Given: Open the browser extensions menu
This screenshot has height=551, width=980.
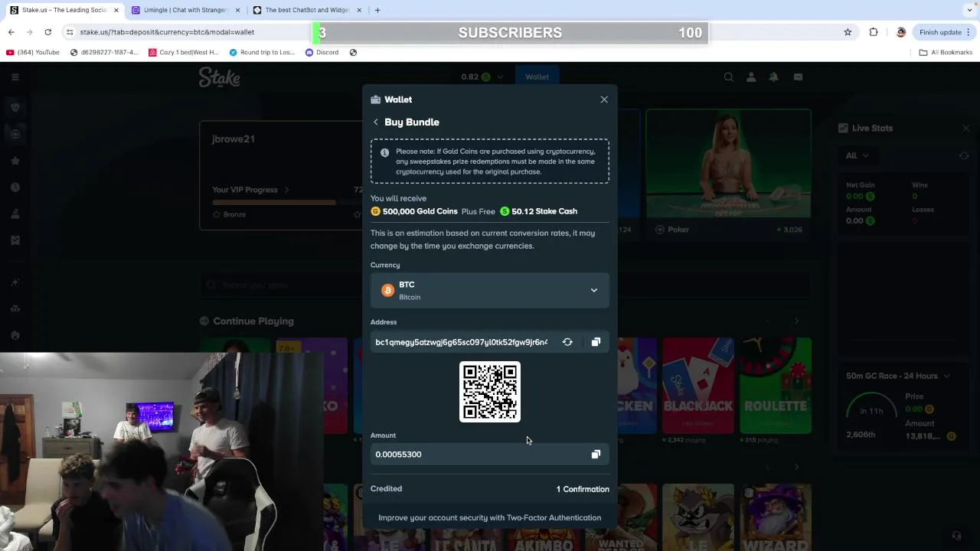Looking at the screenshot, I should tap(874, 32).
